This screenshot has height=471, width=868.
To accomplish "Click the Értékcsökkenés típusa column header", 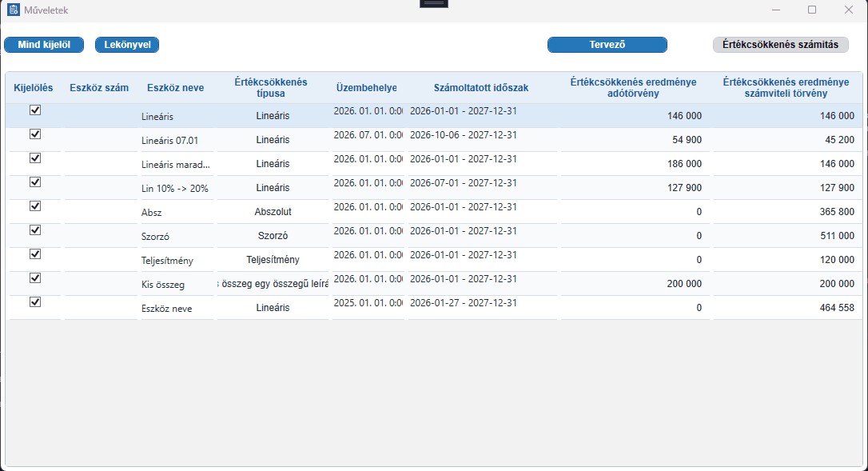I will [x=271, y=87].
